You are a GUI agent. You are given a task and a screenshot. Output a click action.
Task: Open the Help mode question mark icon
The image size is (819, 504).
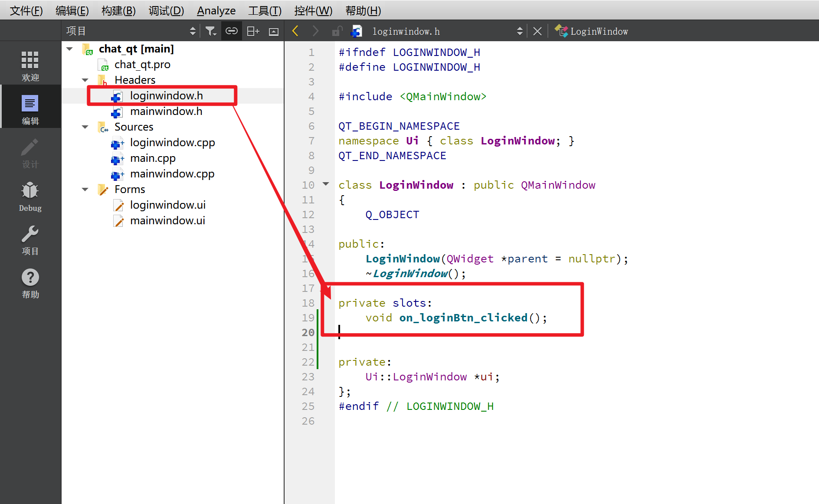(x=30, y=282)
